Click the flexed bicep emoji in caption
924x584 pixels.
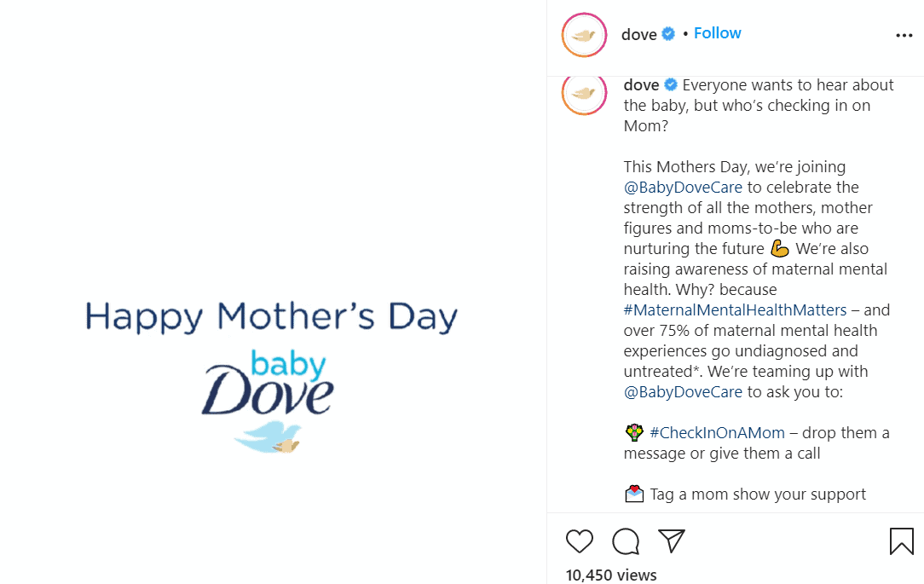[x=779, y=249]
